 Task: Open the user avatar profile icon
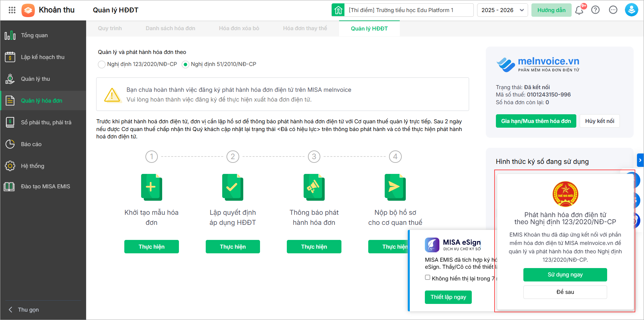point(631,10)
